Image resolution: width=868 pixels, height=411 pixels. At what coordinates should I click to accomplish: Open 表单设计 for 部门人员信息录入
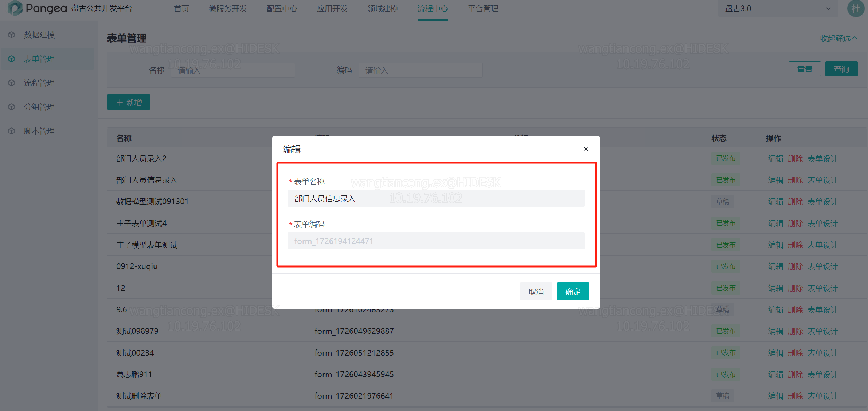pyautogui.click(x=823, y=180)
